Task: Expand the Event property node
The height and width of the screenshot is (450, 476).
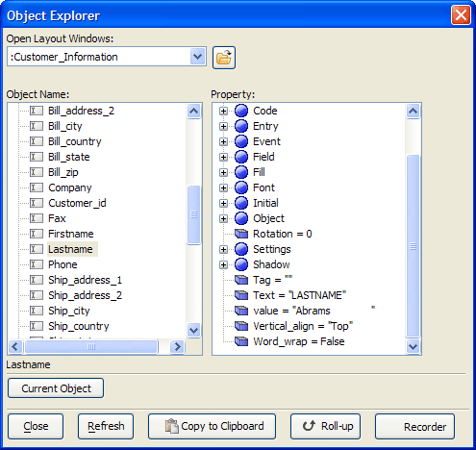Action: coord(223,141)
